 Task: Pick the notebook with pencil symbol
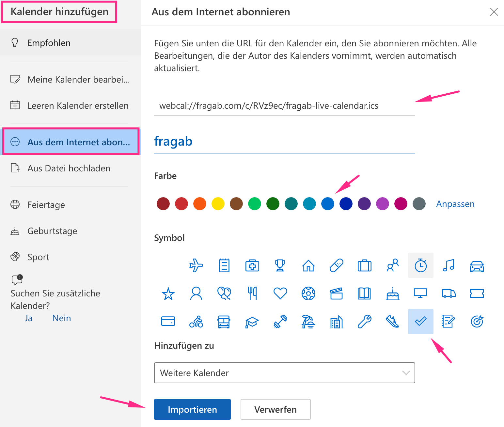click(449, 322)
